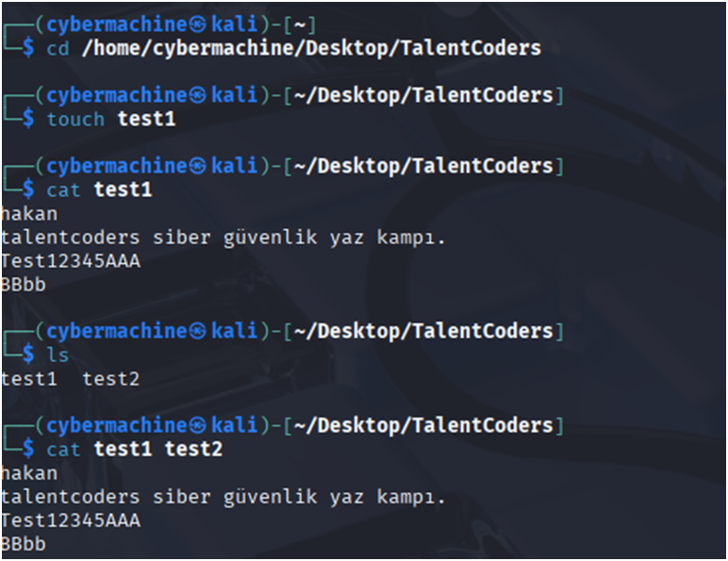Screen dimensions: 728x561
Task: Click 'test2' in the ls output
Action: 111,379
